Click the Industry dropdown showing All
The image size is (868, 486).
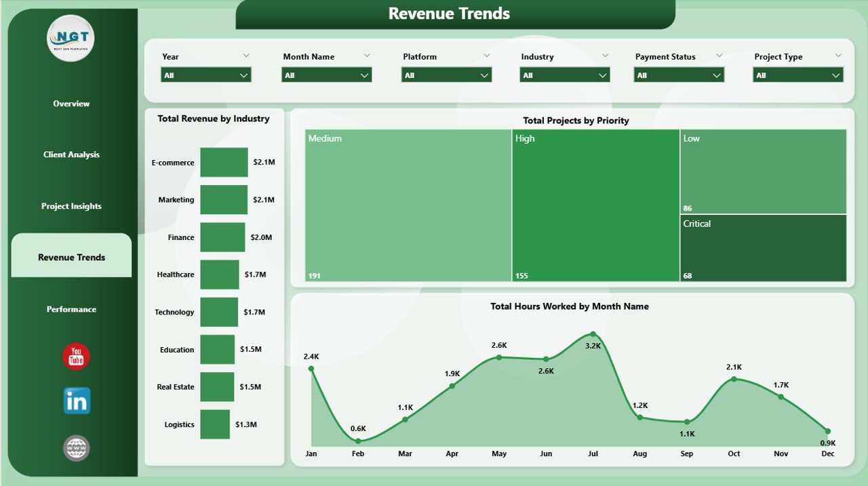pos(564,75)
